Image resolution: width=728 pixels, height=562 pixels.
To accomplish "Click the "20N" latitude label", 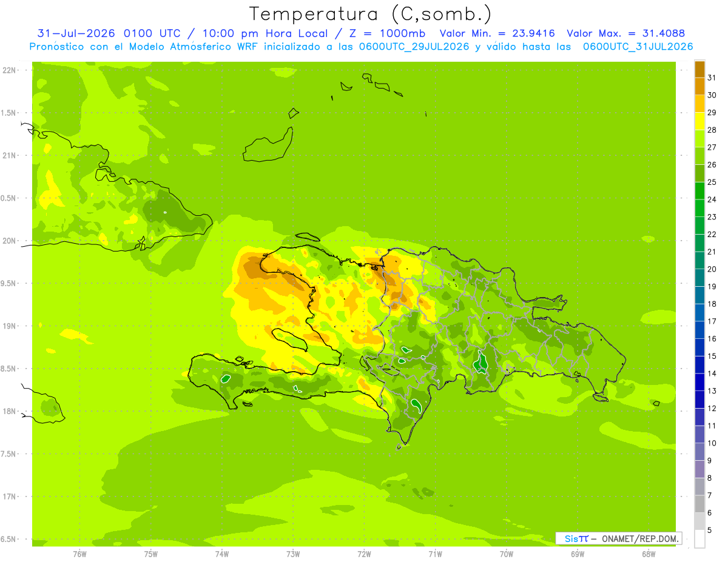I will 10,241.
